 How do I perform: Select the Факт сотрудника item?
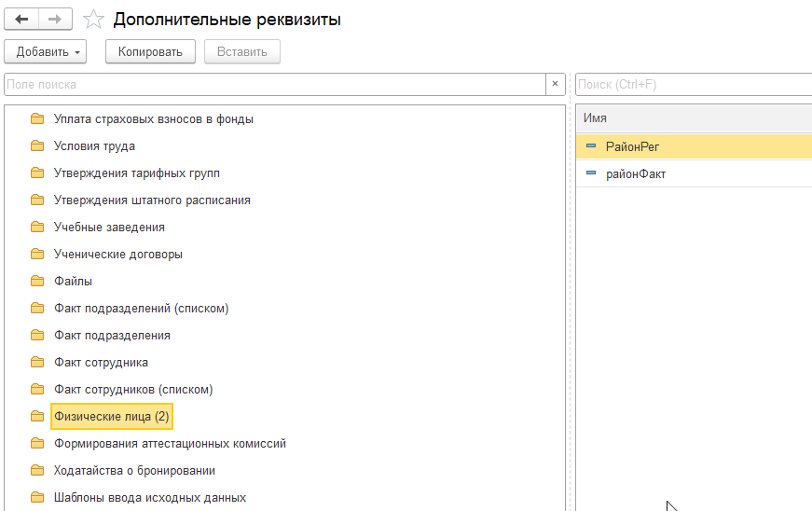tap(101, 363)
